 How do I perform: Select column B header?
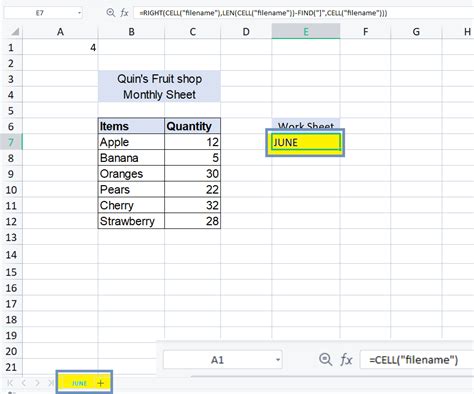(131, 32)
